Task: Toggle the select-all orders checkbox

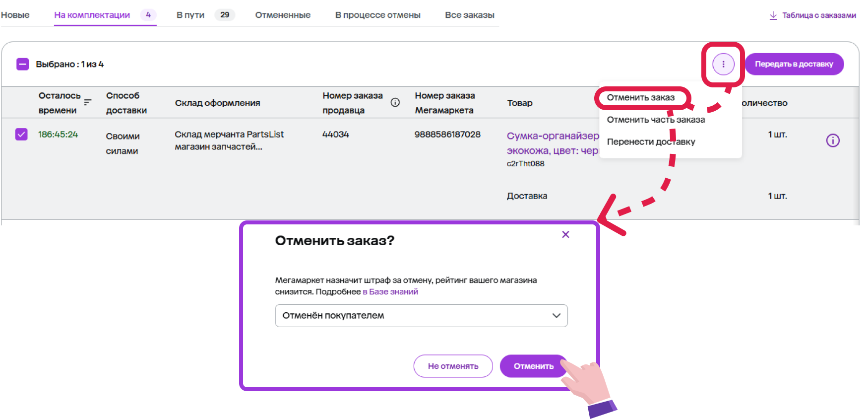Action: pyautogui.click(x=22, y=64)
